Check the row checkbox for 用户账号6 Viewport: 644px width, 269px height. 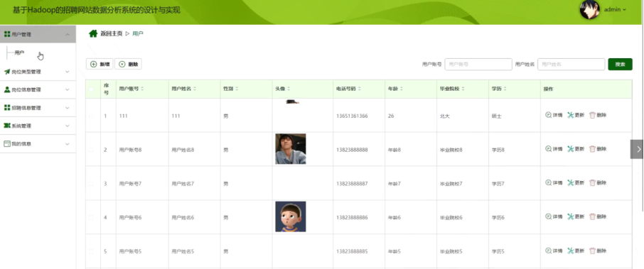click(91, 217)
